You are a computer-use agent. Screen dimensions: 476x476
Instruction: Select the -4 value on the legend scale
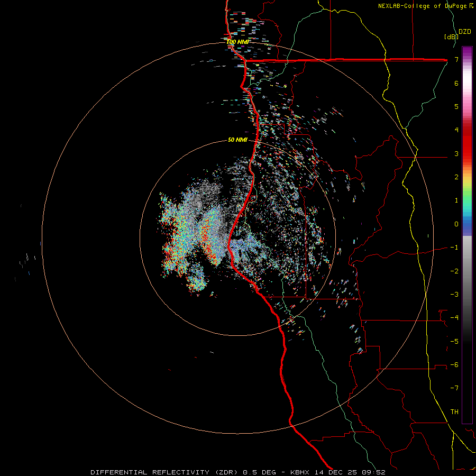tap(454, 318)
